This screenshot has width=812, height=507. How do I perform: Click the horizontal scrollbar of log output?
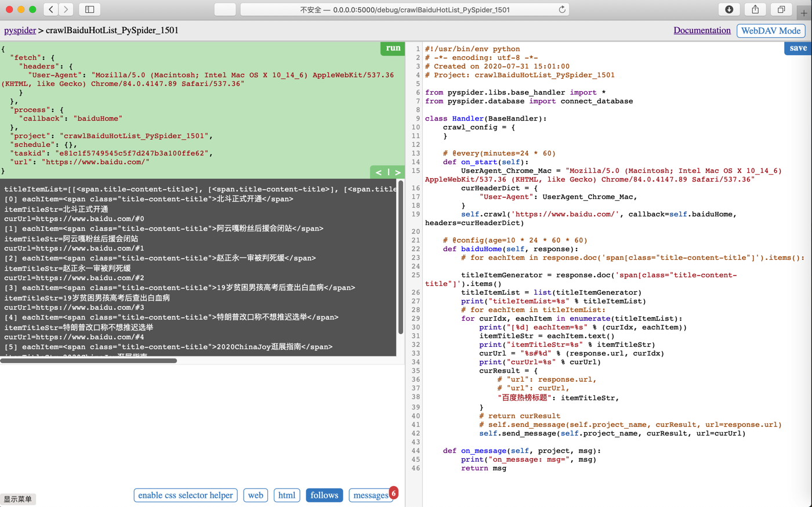(88, 361)
